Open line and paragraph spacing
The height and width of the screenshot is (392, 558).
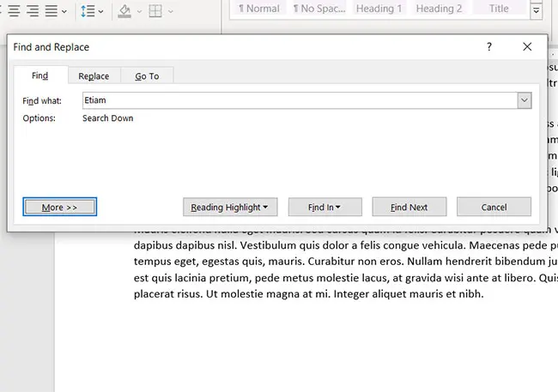(88, 11)
